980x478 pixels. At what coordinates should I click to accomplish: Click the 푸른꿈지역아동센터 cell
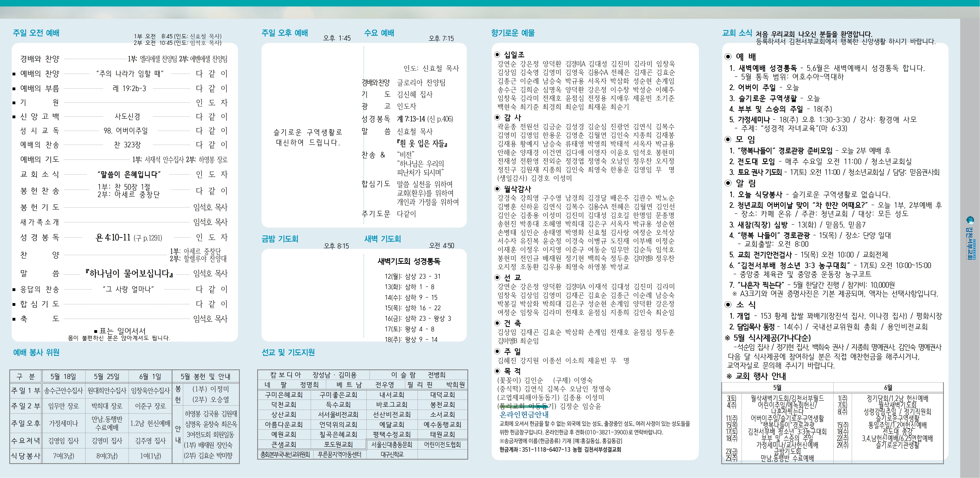[x=339, y=455]
